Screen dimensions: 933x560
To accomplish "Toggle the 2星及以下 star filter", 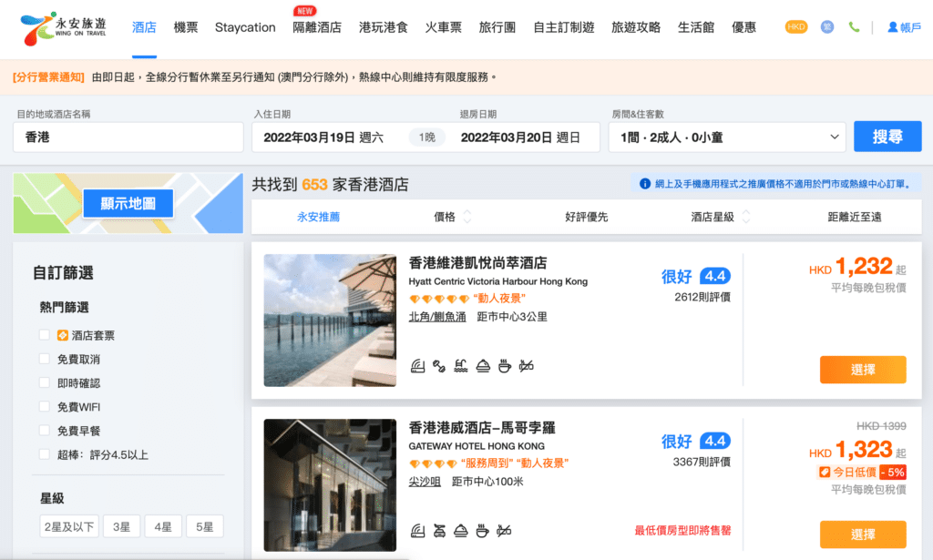I will click(x=69, y=526).
